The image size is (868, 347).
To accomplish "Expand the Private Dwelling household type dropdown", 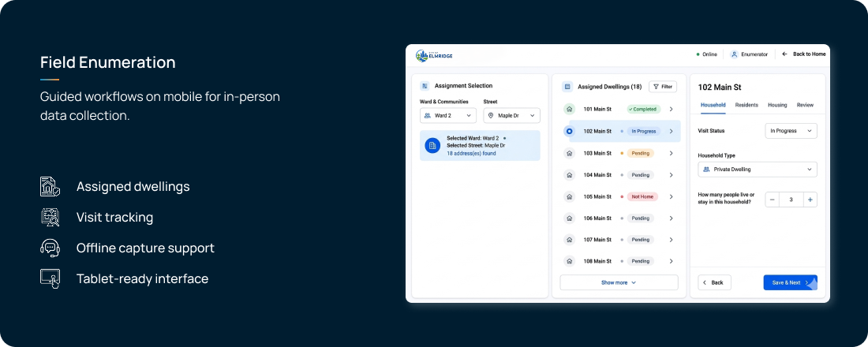I will point(758,170).
